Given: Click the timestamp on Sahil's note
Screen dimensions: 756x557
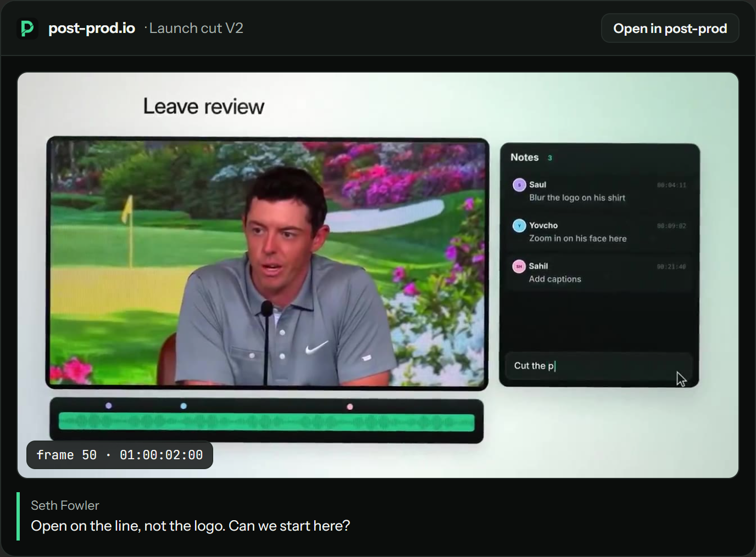Looking at the screenshot, I should (671, 266).
